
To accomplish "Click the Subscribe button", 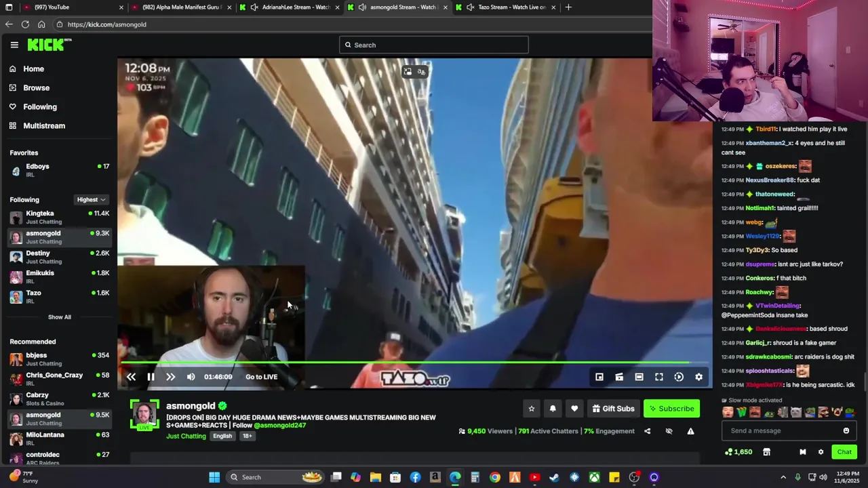I will click(x=671, y=409).
